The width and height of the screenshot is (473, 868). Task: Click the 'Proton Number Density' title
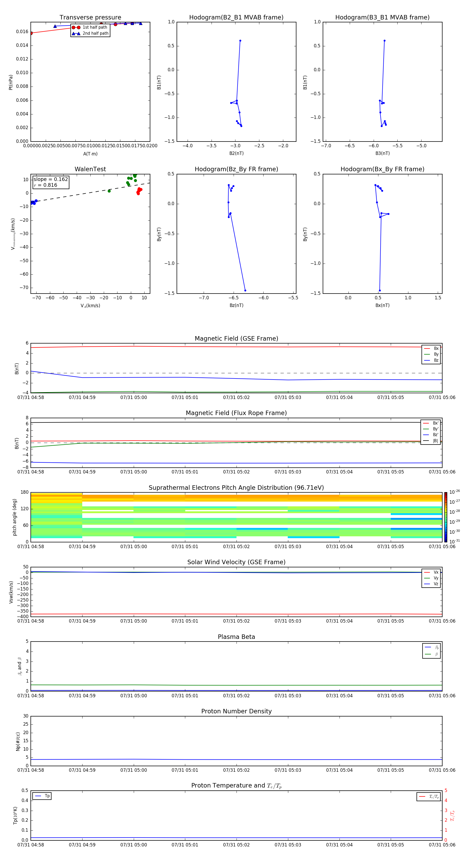click(x=236, y=711)
